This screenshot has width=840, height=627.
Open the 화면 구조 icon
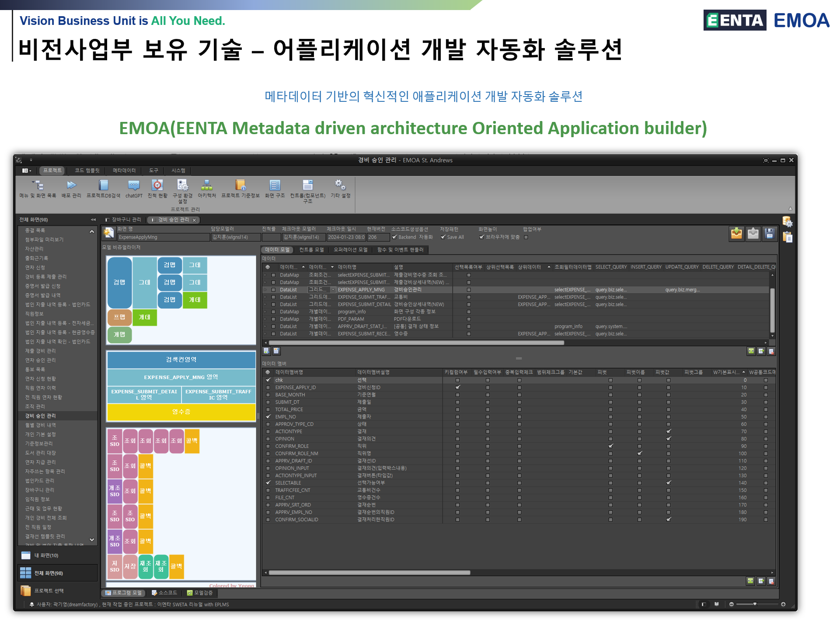point(275,189)
